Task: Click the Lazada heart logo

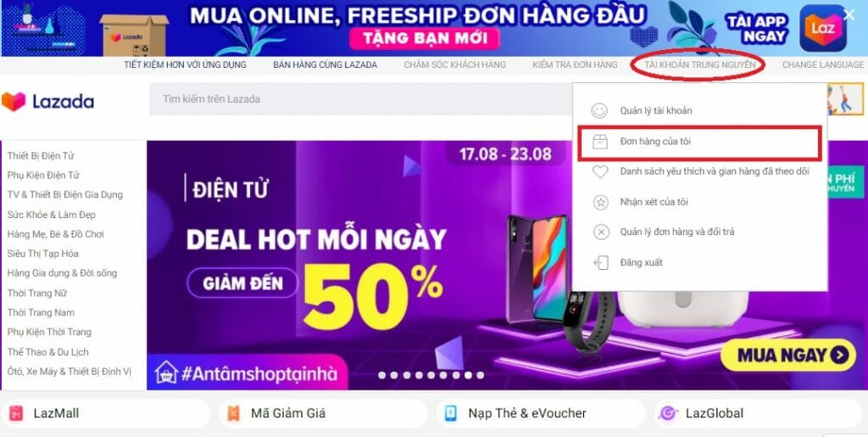Action: click(14, 101)
